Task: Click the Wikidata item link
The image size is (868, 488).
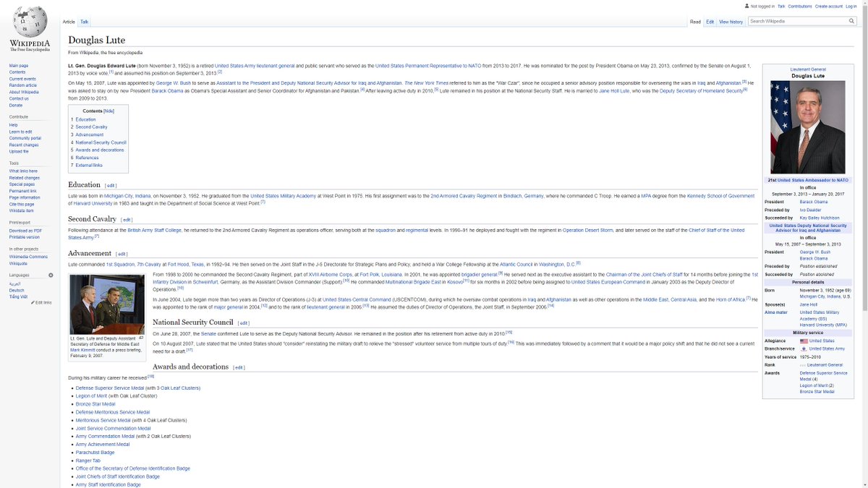Action: 22,210
